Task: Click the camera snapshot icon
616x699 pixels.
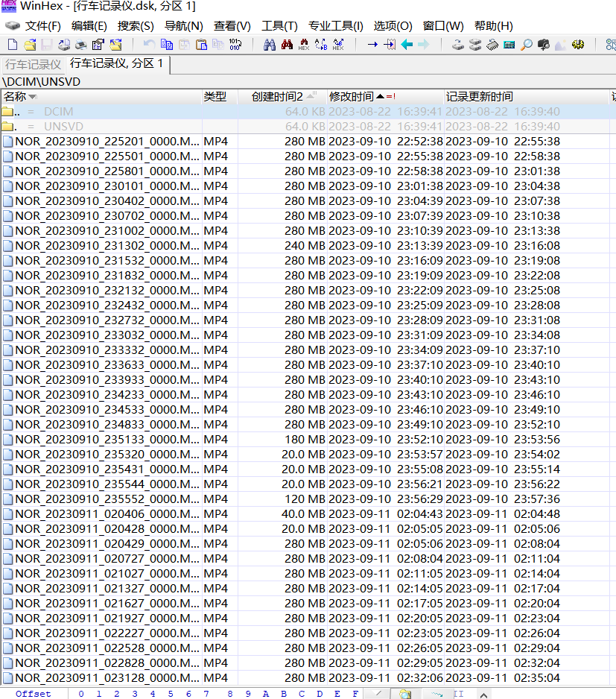Action: coord(543,45)
